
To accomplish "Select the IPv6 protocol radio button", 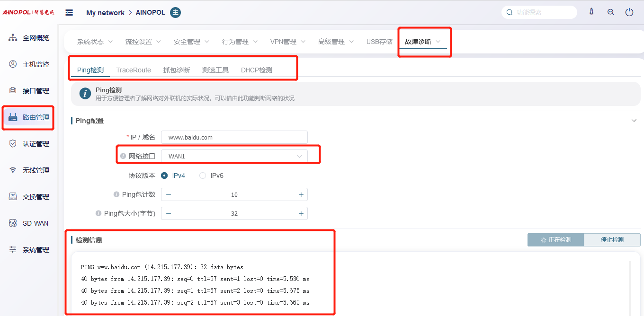I will (203, 176).
